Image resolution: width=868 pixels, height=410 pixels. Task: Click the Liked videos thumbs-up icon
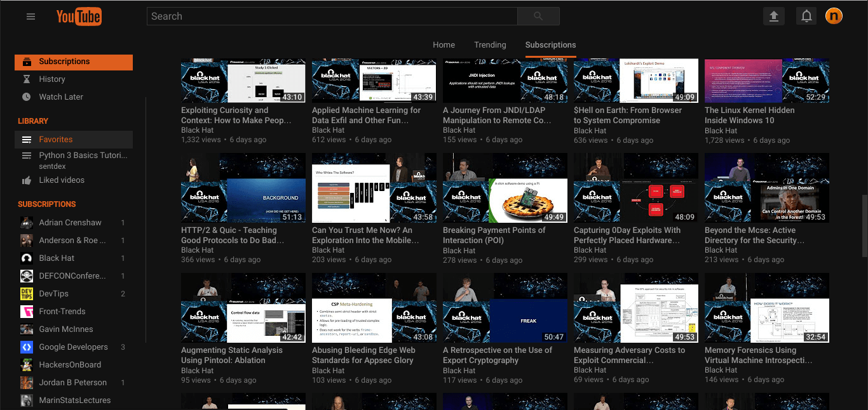click(x=27, y=180)
